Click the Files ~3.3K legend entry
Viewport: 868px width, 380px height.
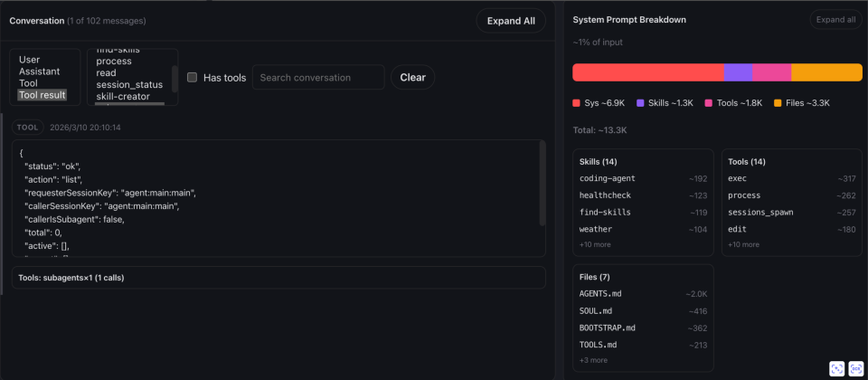point(802,103)
